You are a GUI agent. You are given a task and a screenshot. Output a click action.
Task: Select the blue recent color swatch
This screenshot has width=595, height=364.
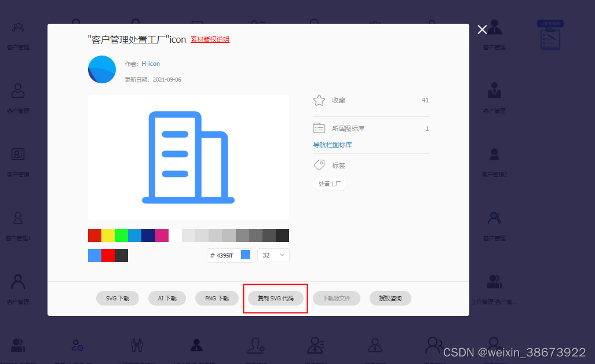(94, 256)
